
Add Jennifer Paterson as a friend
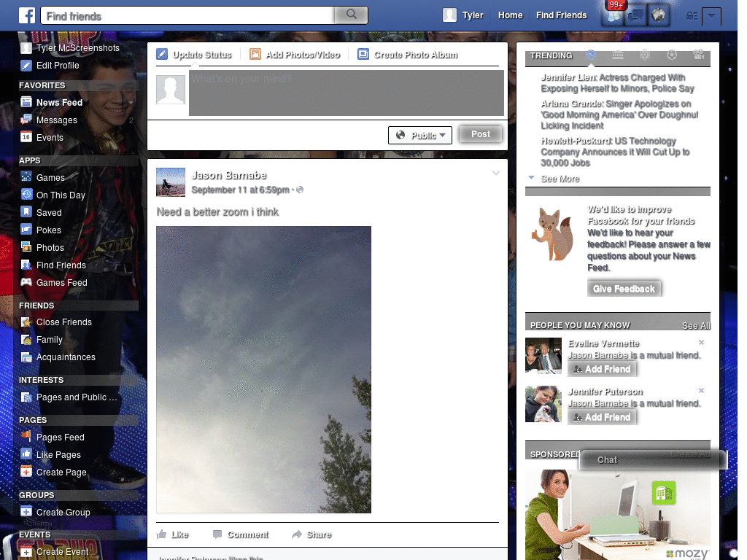(603, 416)
